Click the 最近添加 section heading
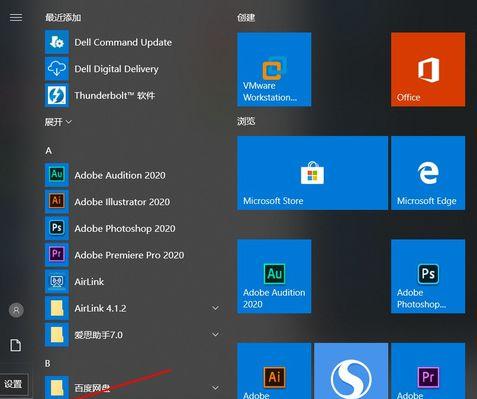The width and height of the screenshot is (477, 399). click(63, 17)
